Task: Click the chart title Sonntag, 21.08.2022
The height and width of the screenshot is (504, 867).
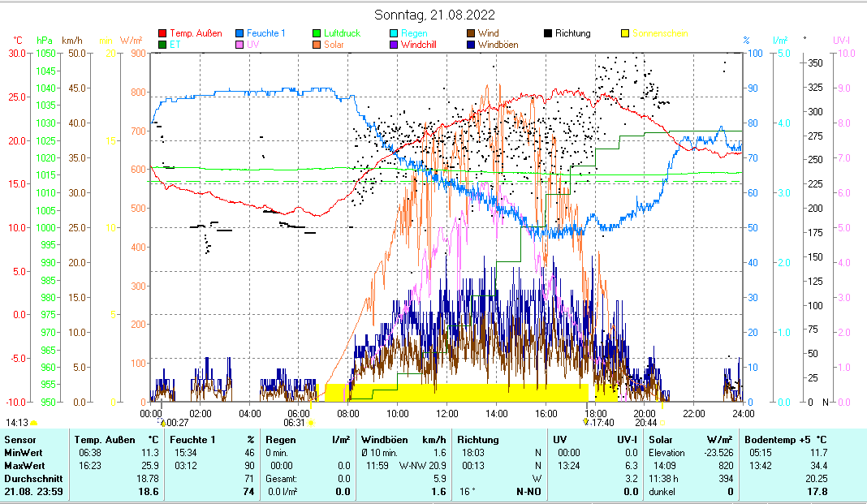Action: (434, 15)
